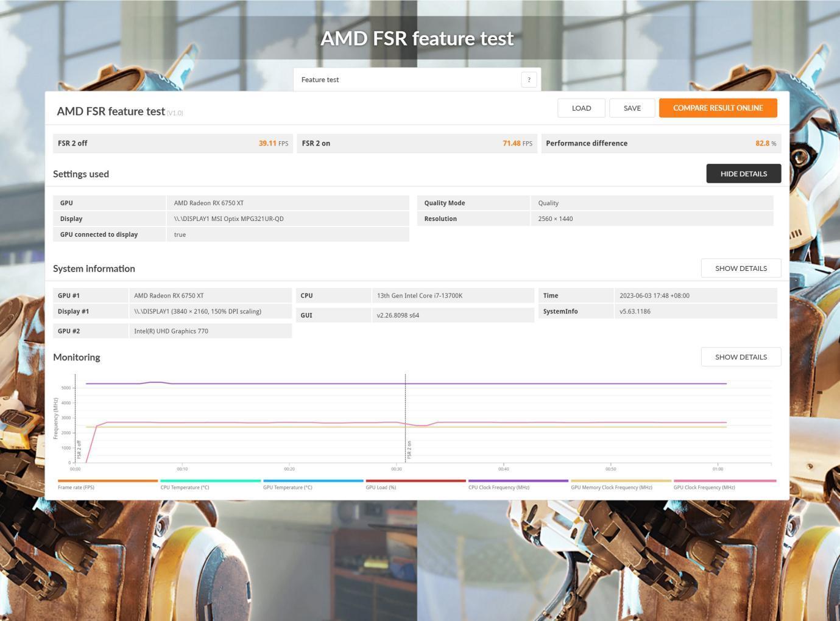Click display value MSI Optix MPG321UR-QD
Image resolution: width=840 pixels, height=621 pixels.
[x=228, y=219]
